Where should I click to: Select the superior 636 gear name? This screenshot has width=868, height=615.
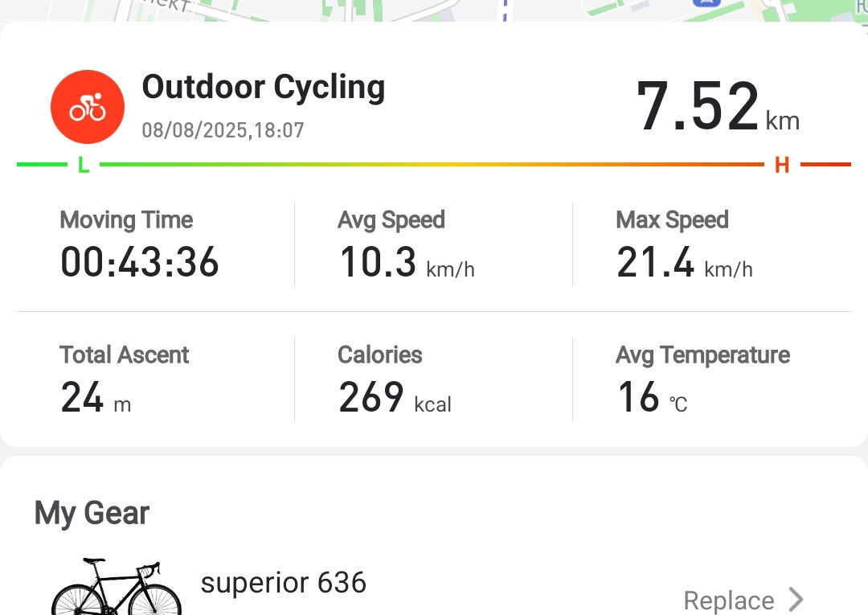pos(284,582)
